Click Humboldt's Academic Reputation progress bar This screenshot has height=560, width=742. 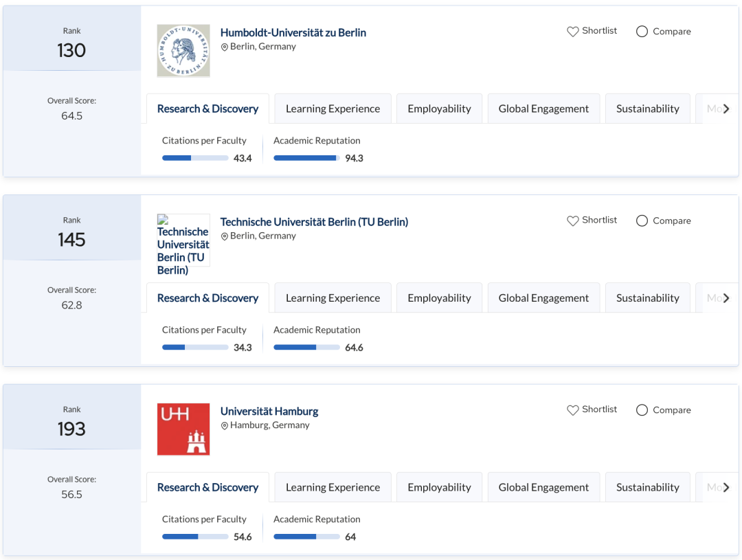[306, 158]
